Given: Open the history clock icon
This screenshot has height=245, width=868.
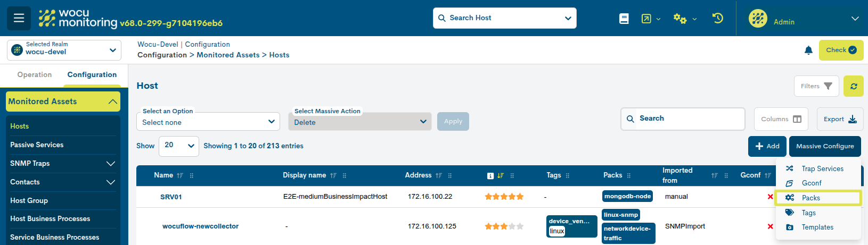Looking at the screenshot, I should coord(718,19).
